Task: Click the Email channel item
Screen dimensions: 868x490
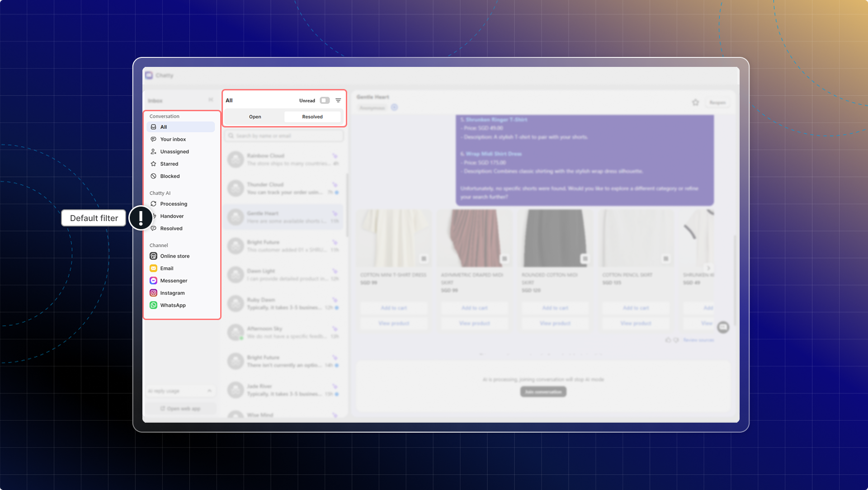Action: pyautogui.click(x=166, y=269)
